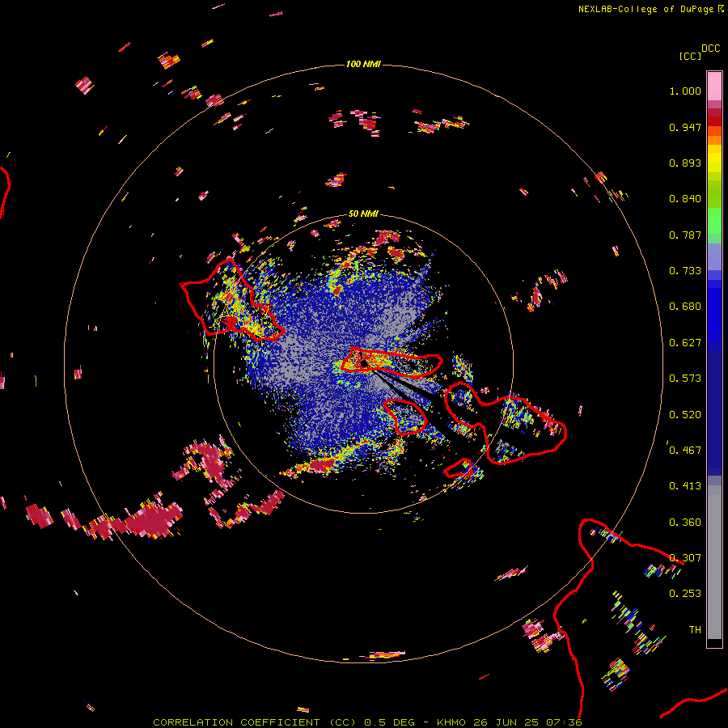Click the 0.467 legend value

tap(685, 451)
